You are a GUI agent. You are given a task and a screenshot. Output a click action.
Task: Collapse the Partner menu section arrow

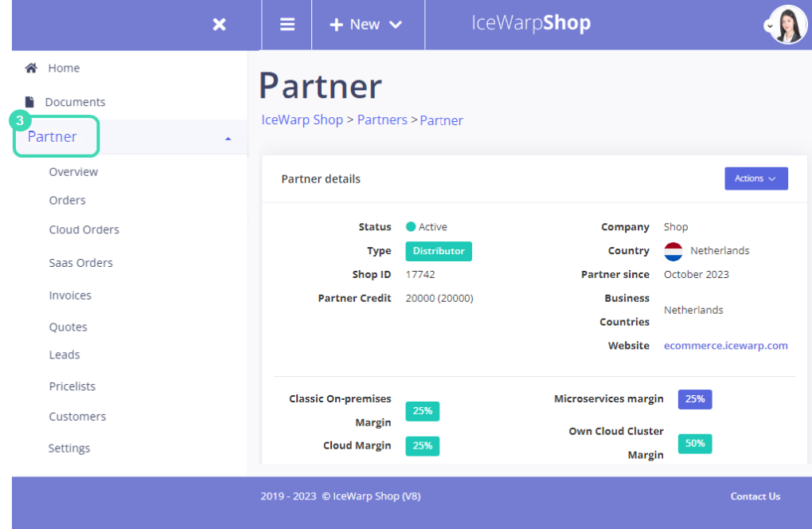(228, 139)
